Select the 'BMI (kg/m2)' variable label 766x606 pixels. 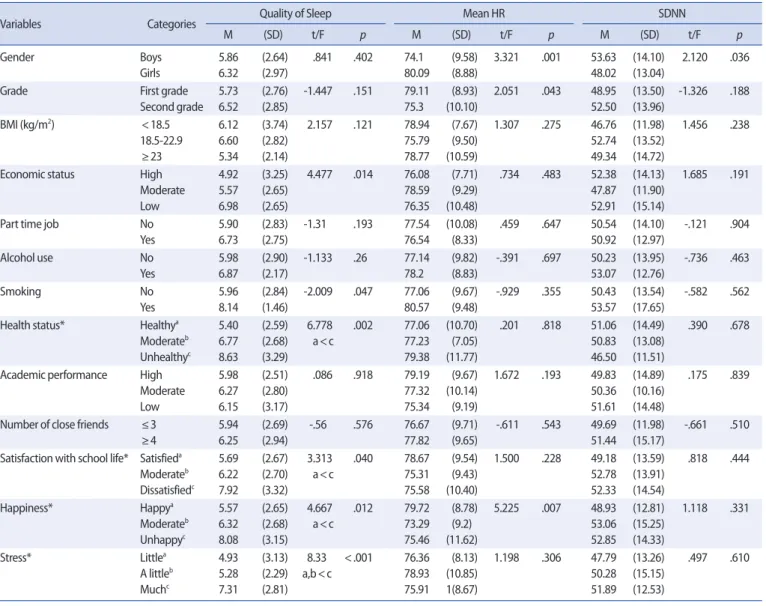pyautogui.click(x=27, y=125)
